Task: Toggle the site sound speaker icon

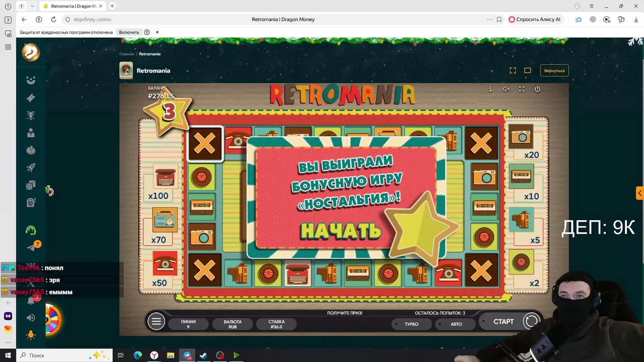Action: pyautogui.click(x=31, y=318)
